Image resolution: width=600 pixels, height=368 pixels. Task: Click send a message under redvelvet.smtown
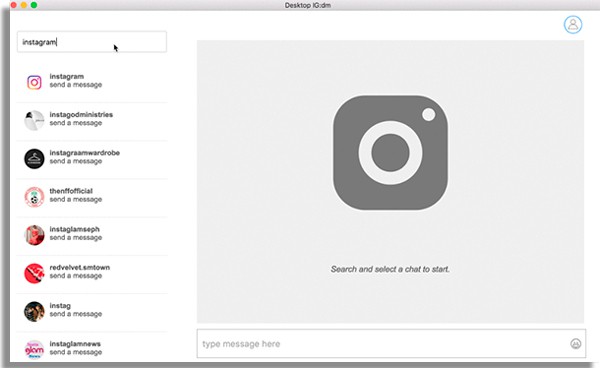pyautogui.click(x=76, y=276)
